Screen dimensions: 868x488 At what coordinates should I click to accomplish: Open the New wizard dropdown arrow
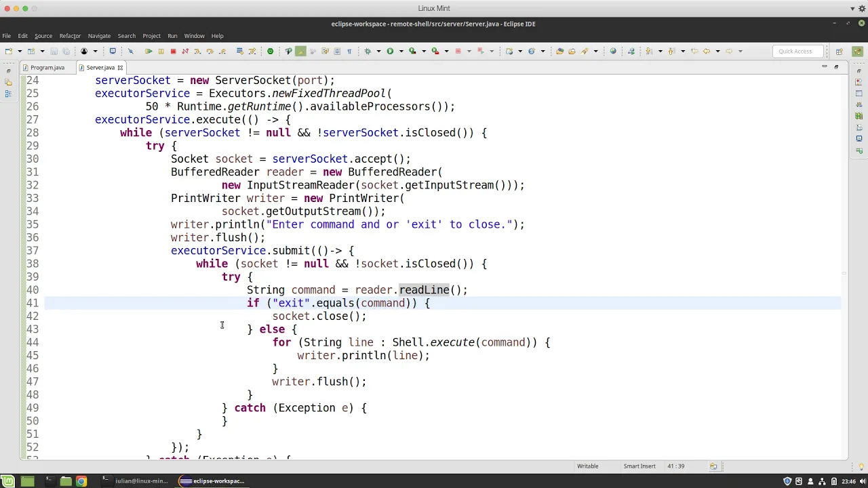pyautogui.click(x=20, y=51)
